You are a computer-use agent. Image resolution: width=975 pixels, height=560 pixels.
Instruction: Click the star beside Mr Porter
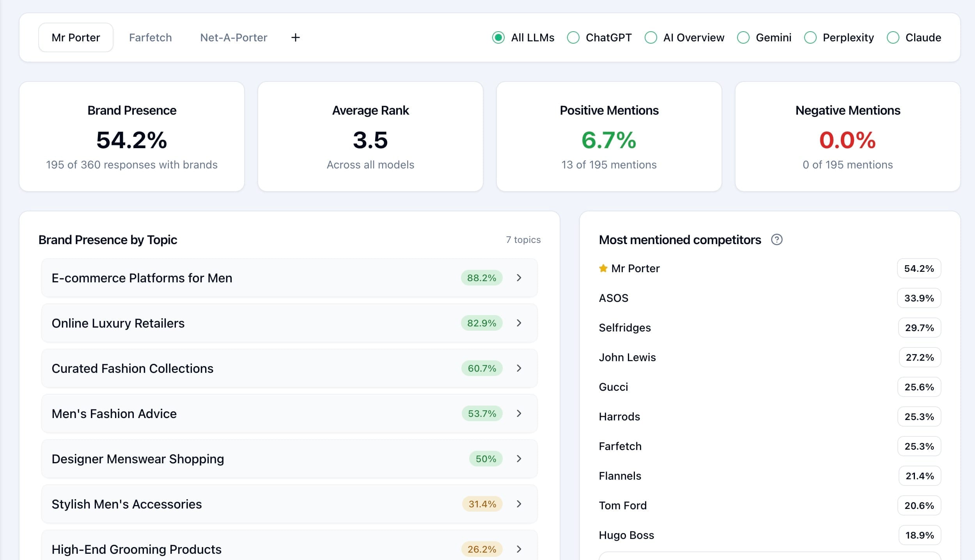click(603, 268)
